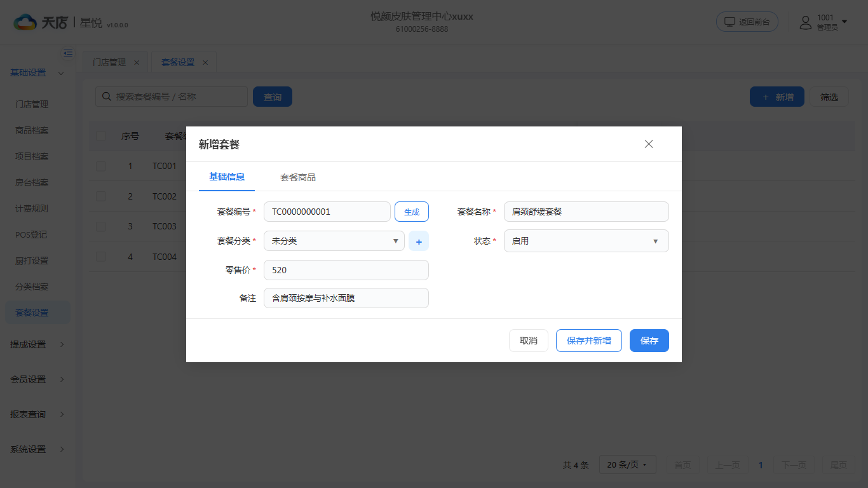Check the row checkbox for TC001
Screen dimensions: 868x488
click(101, 166)
